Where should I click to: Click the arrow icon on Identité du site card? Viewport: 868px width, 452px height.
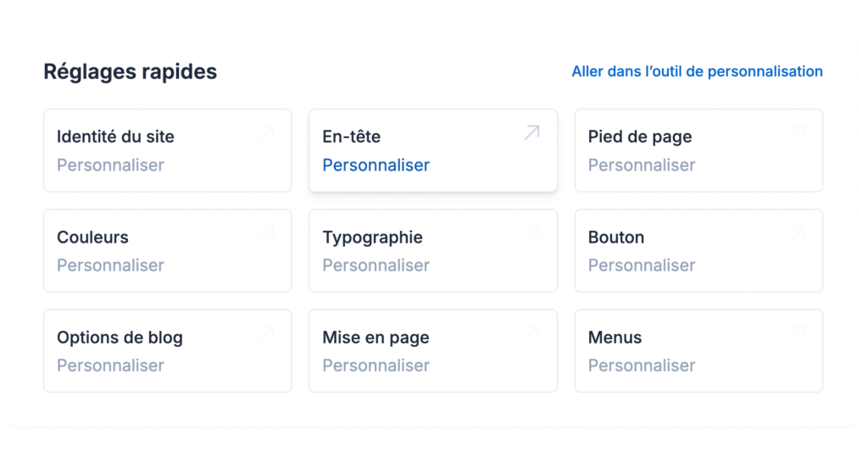click(x=267, y=132)
